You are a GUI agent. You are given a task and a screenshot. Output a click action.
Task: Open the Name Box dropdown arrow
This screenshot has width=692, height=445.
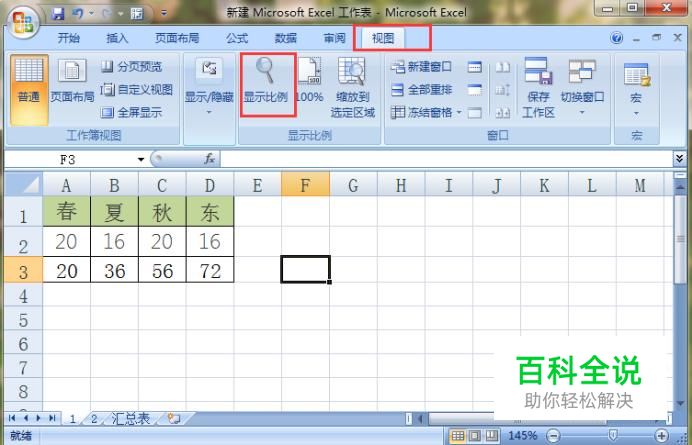(141, 159)
